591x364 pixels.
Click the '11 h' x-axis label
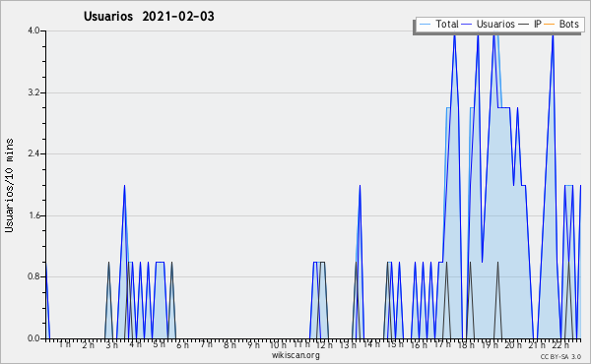click(301, 344)
